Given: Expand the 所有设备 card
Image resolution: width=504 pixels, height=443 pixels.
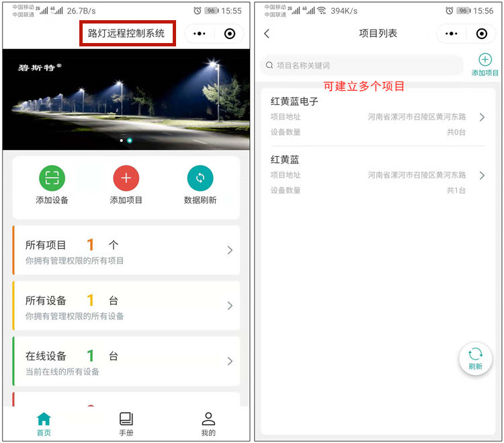Looking at the screenshot, I should (230, 306).
